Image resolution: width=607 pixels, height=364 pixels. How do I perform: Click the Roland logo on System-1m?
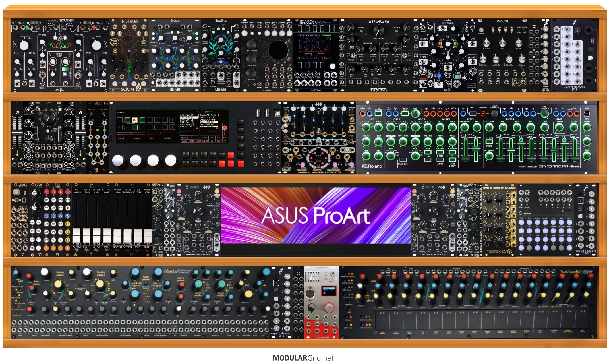[x=372, y=166]
